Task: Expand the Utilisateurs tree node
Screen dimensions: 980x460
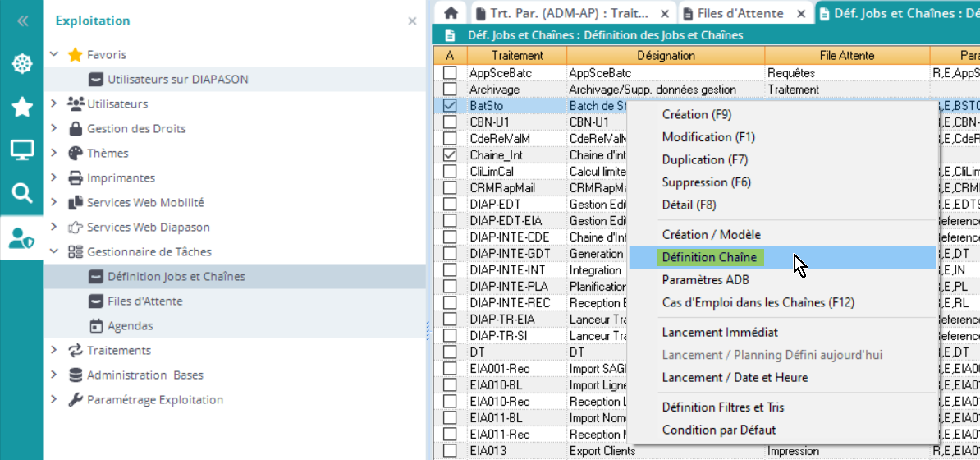Action: click(54, 104)
